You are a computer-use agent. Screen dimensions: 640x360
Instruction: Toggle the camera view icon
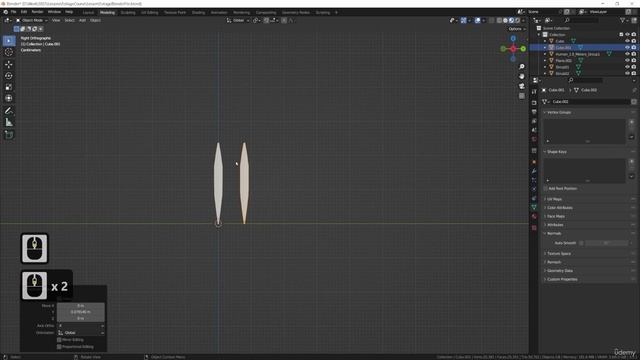point(522,86)
